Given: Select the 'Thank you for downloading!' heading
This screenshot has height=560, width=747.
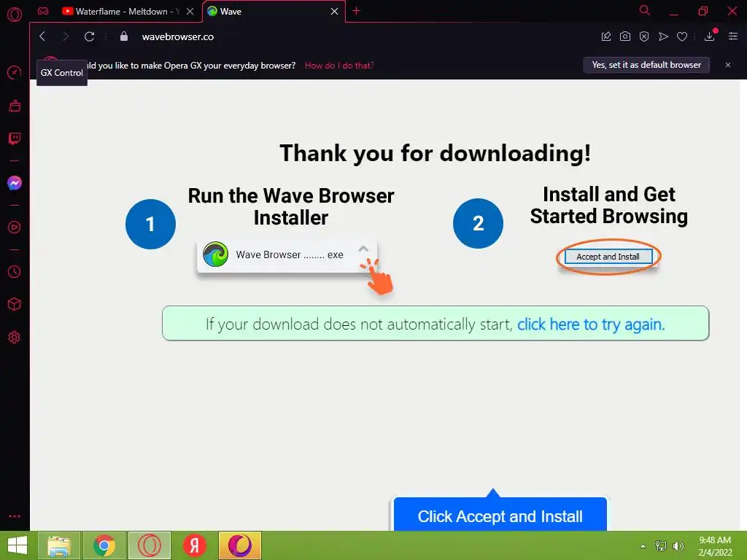Looking at the screenshot, I should click(x=435, y=153).
